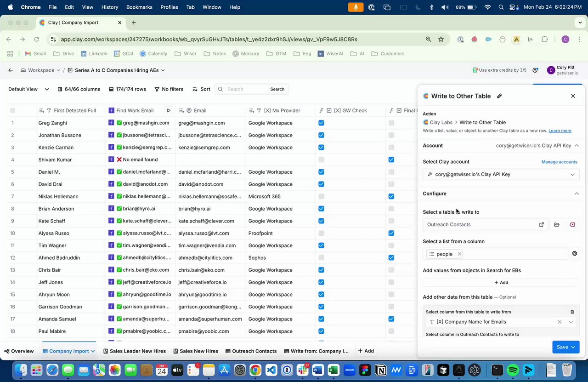This screenshot has width=588, height=382.
Task: Uncheck the Final column box for Ahmed Badruddin
Action: 391,258
